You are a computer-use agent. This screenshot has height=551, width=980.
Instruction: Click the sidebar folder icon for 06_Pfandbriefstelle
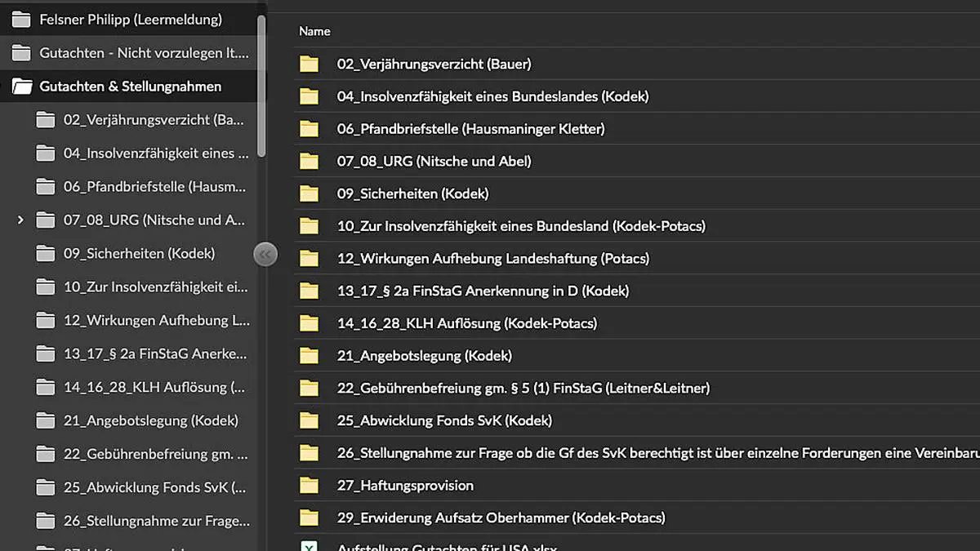(46, 186)
